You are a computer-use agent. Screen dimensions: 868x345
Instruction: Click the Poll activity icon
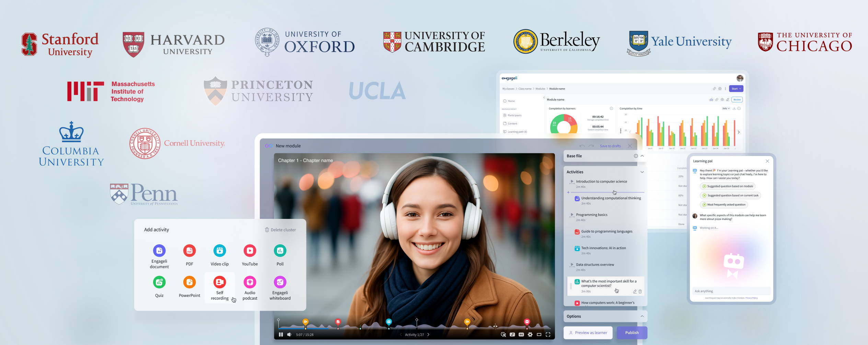280,251
